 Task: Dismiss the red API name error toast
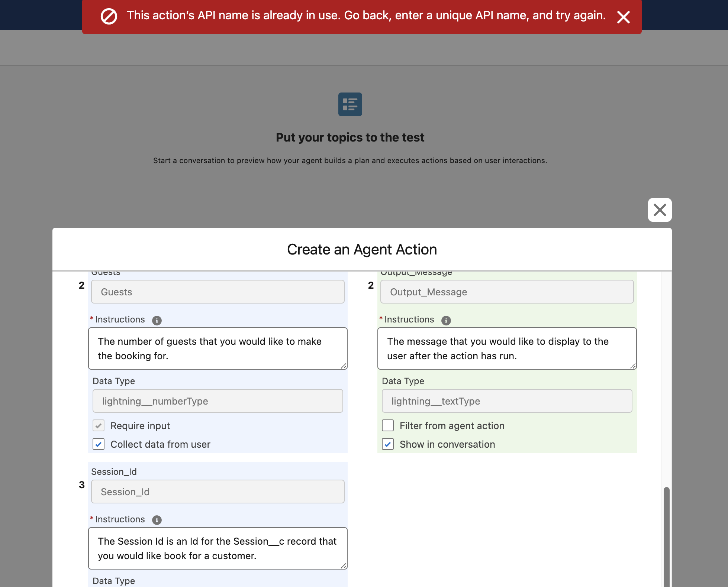[x=623, y=17]
